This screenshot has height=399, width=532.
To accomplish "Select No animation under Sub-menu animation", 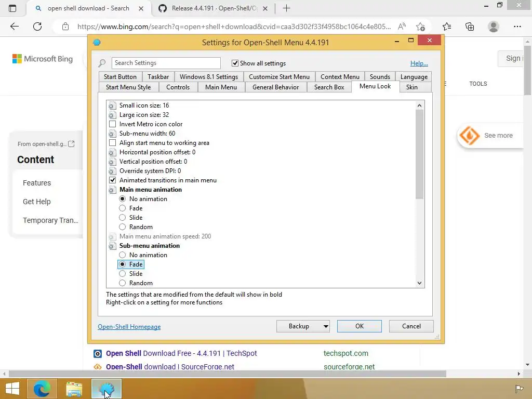I will [122, 255].
